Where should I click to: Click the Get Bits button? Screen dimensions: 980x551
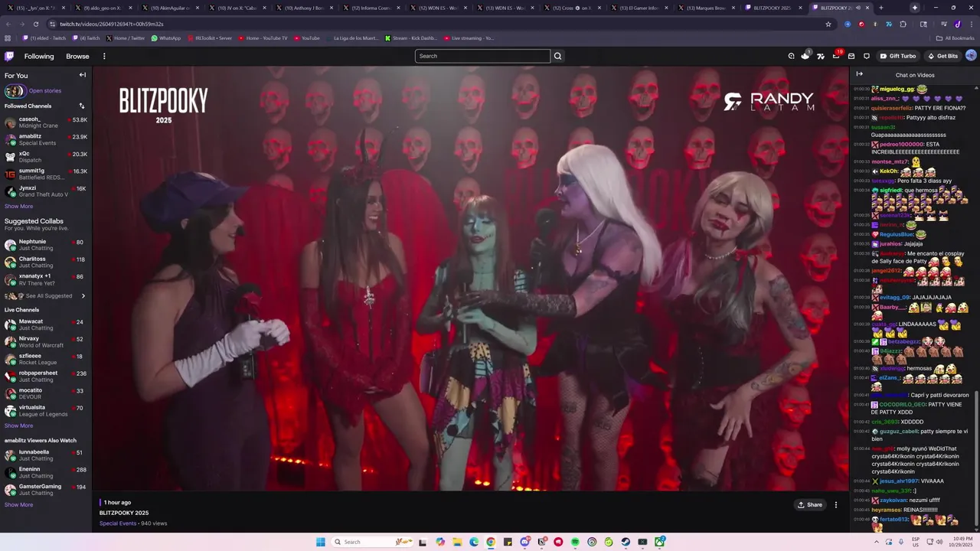(x=942, y=56)
